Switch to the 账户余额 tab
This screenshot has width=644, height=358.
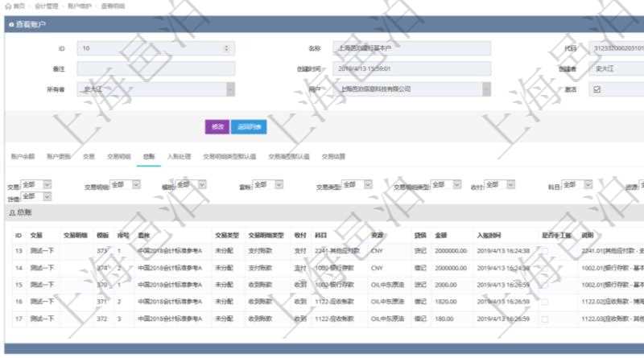(23, 156)
